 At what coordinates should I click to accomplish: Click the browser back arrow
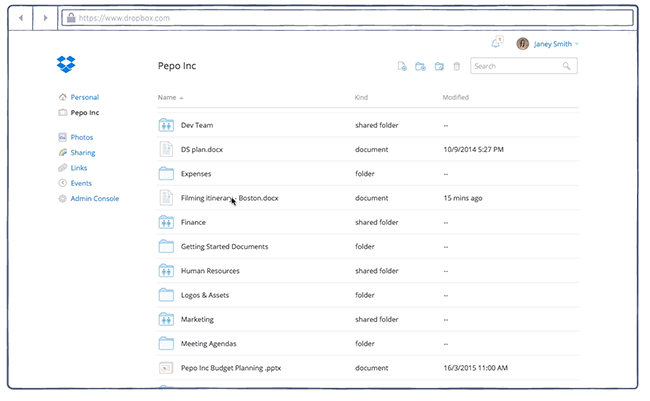pos(22,18)
